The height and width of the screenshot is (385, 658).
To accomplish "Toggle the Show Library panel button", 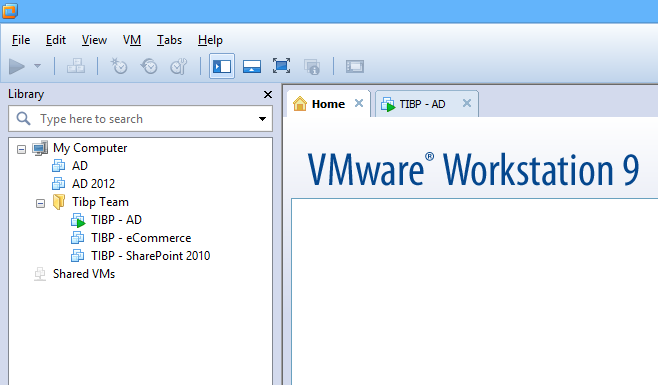I will (222, 66).
